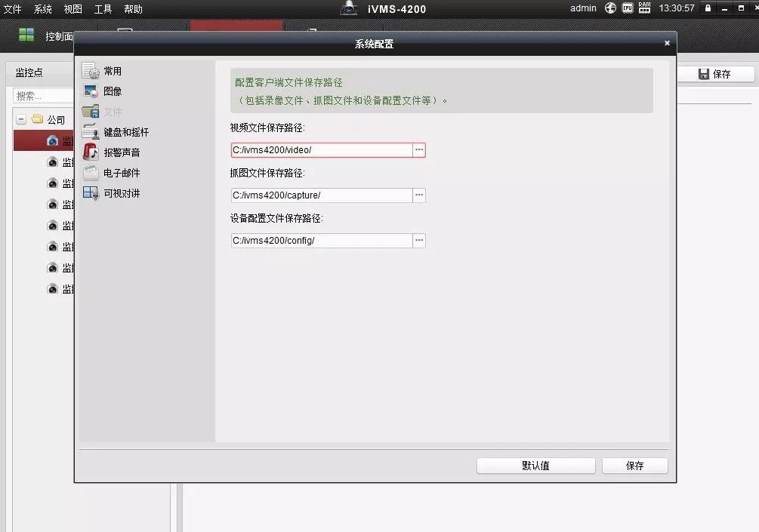Open the 工具 menu
The width and height of the screenshot is (759, 532).
103,9
